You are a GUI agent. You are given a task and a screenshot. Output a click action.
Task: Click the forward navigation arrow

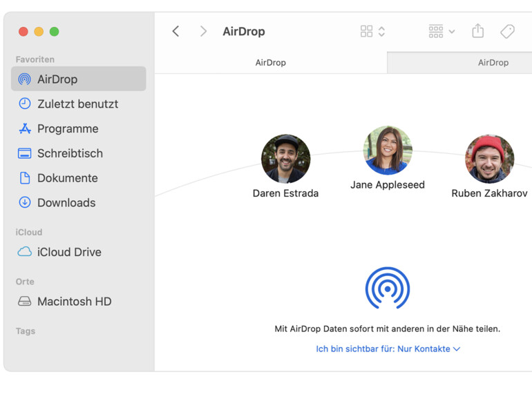203,31
